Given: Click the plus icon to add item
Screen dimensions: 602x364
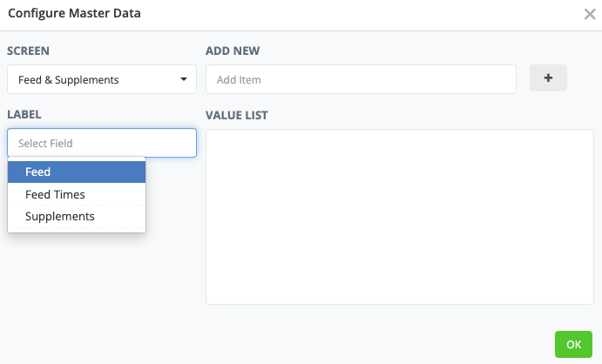Looking at the screenshot, I should pos(548,78).
